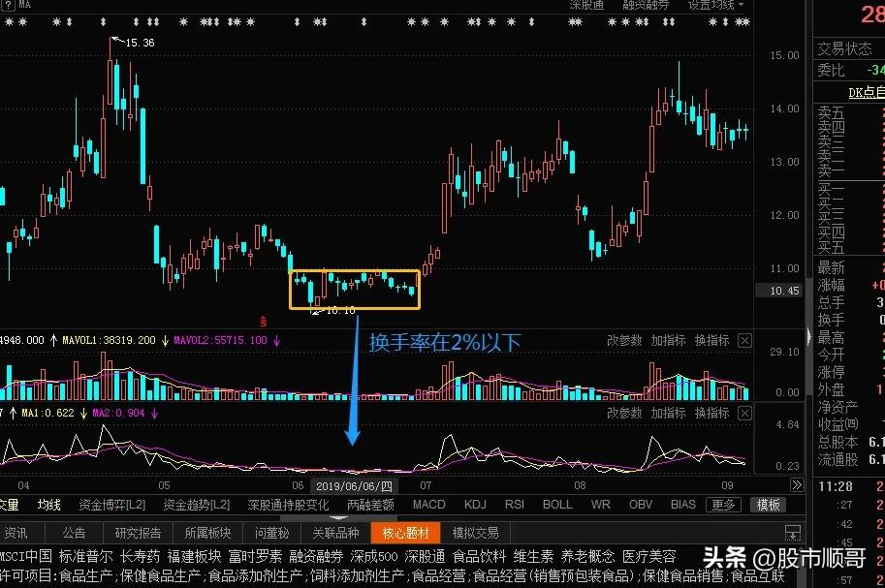Switch chart to MACD indicator
The image size is (885, 588).
click(x=427, y=504)
